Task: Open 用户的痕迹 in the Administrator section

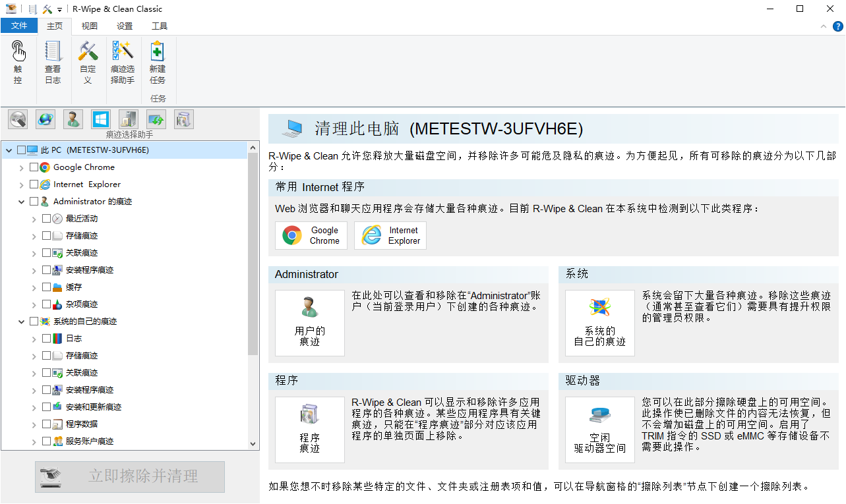Action: click(x=310, y=323)
